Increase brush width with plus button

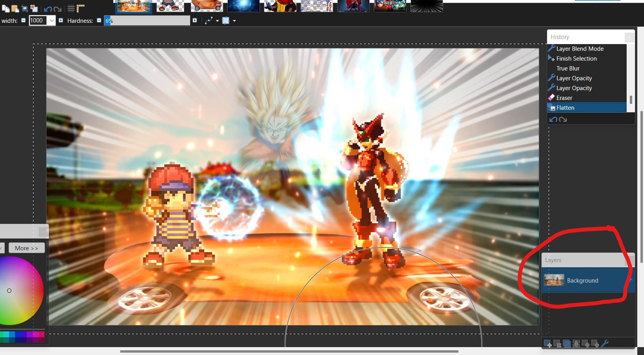(61, 20)
